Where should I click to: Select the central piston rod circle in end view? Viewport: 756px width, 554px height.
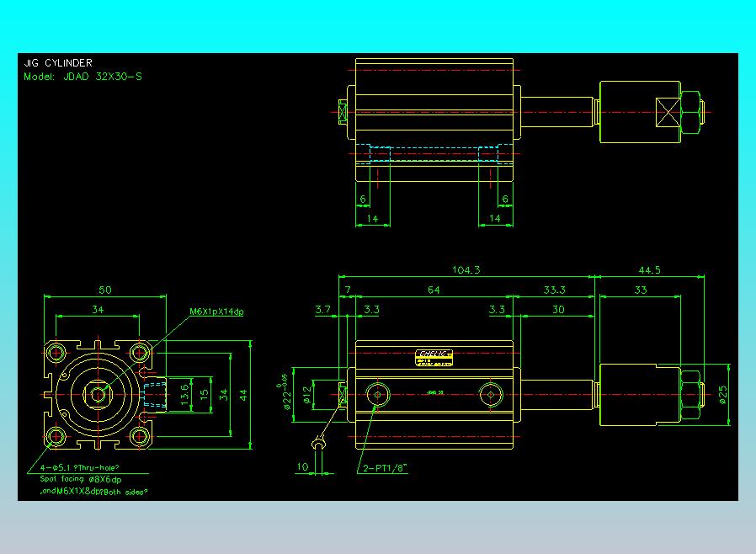click(x=98, y=394)
